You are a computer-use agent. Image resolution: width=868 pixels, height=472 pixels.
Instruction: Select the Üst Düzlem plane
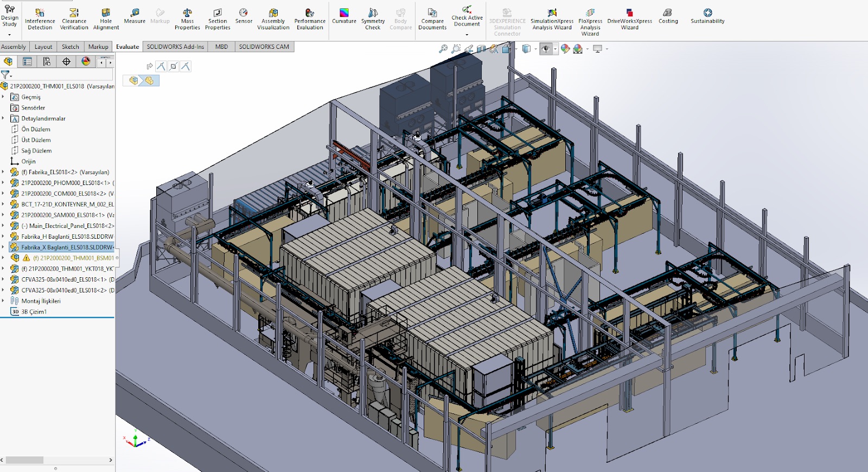(36, 140)
